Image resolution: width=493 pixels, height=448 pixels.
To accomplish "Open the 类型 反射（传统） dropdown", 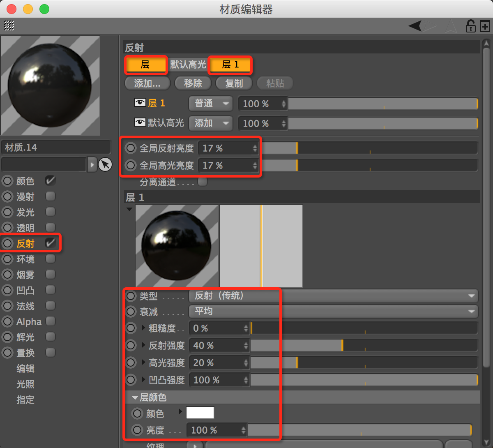I will pos(334,296).
